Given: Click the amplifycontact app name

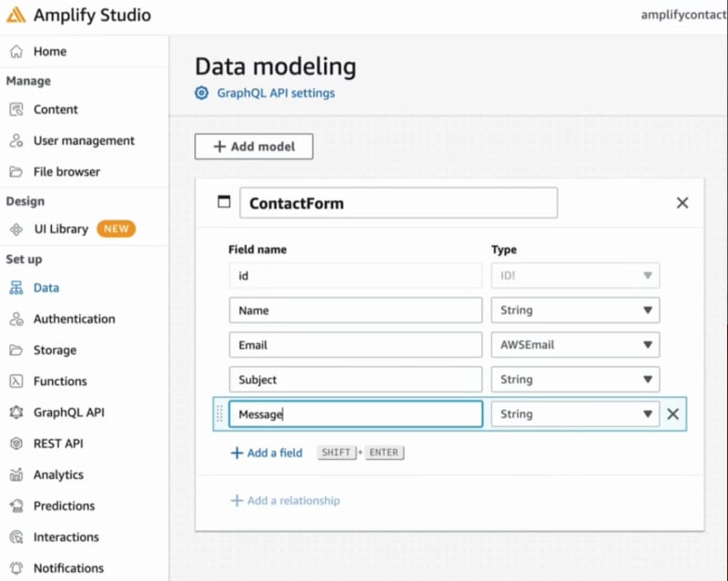Looking at the screenshot, I should coord(684,15).
